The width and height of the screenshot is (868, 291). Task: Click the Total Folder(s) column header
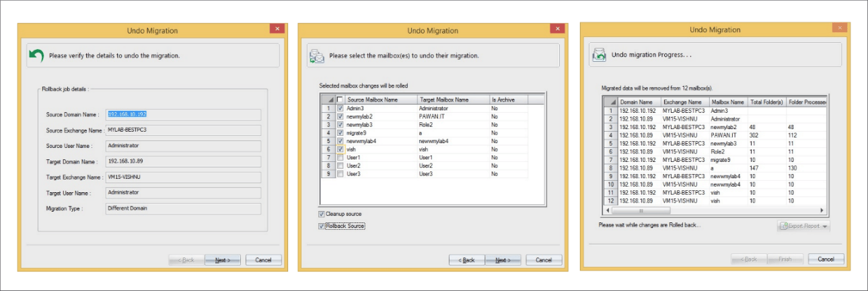[x=766, y=102]
